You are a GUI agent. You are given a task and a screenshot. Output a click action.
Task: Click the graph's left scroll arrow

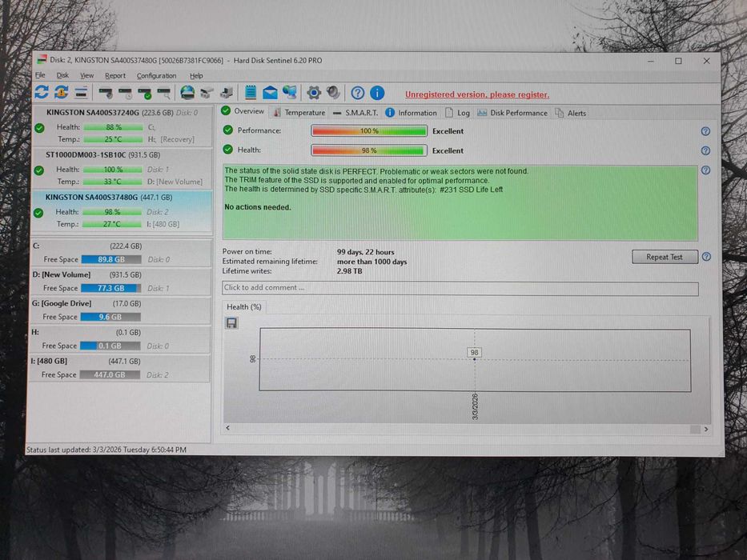[x=227, y=428]
